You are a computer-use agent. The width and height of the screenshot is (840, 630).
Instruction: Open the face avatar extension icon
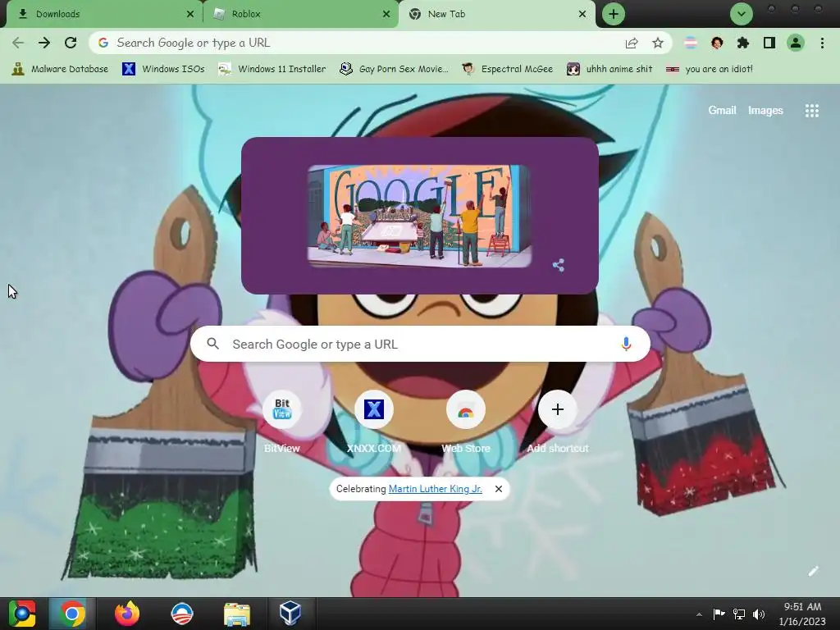coord(717,43)
